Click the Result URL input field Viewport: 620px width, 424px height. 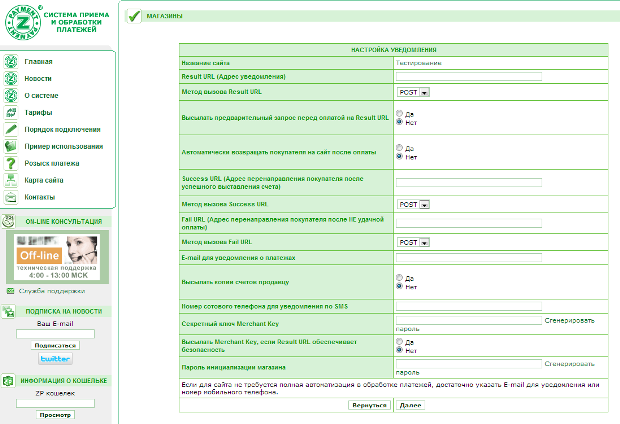[x=468, y=76]
